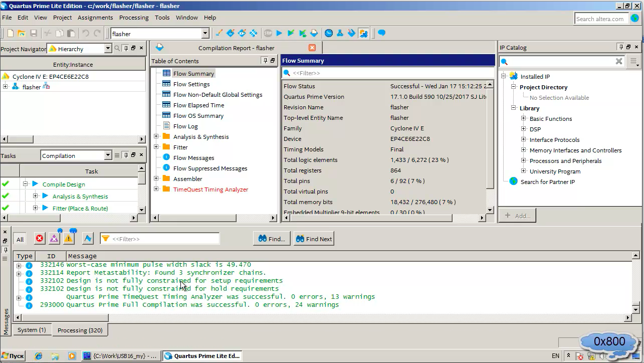
Task: Click the Find... button
Action: click(272, 239)
